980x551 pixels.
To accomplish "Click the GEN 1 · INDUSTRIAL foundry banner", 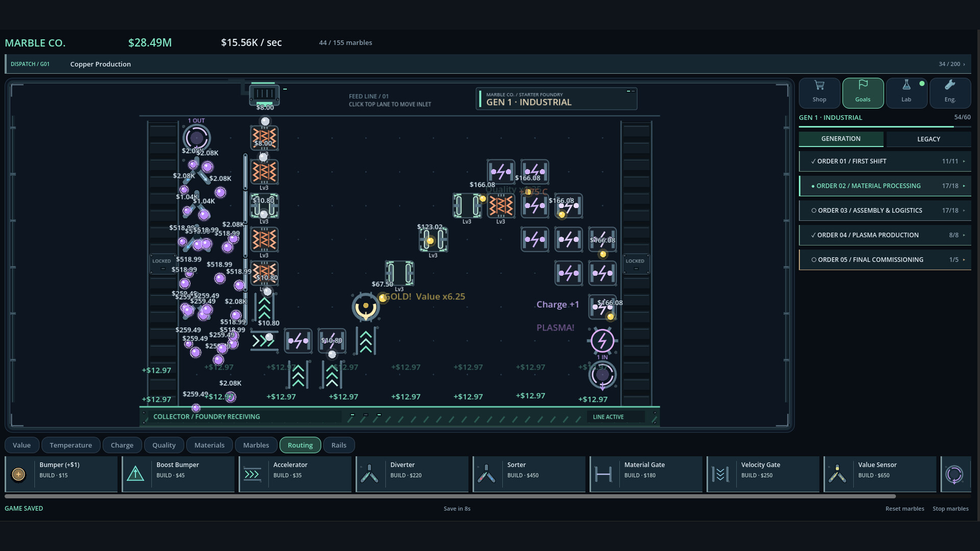I will (x=556, y=98).
